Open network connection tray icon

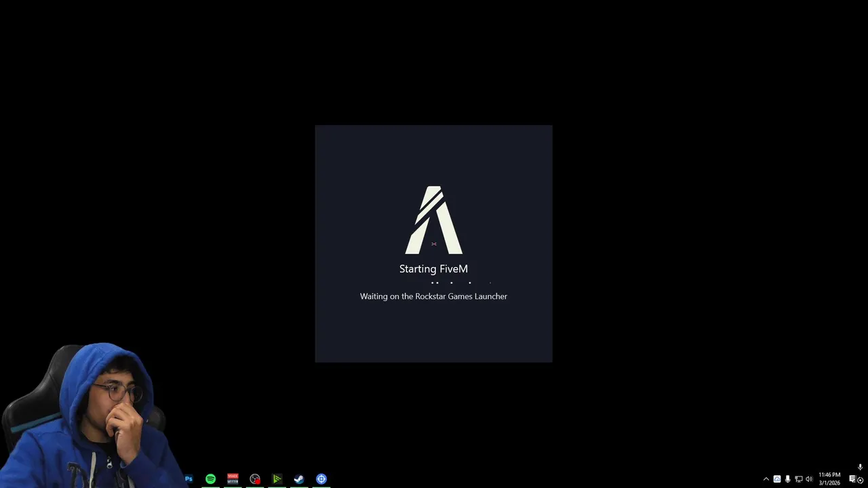(798, 479)
